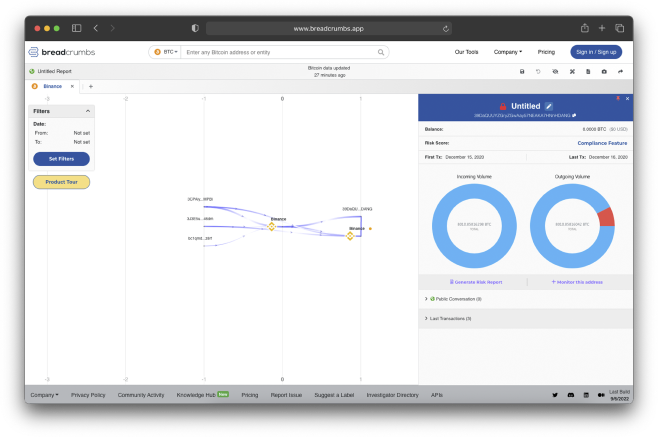Open the document export icon
658x437 pixels.
pos(588,71)
